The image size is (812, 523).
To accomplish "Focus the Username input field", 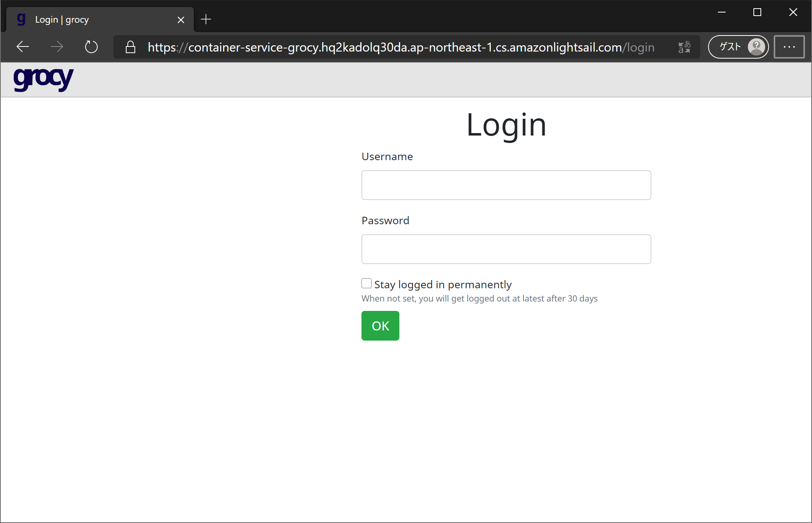I will pyautogui.click(x=506, y=185).
